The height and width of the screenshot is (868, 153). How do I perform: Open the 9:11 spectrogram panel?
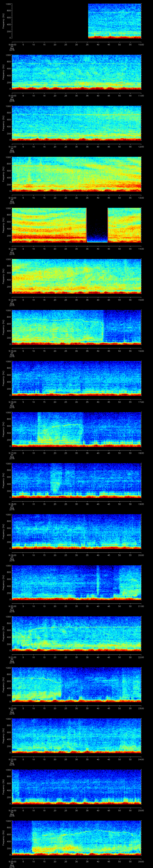coord(76,123)
